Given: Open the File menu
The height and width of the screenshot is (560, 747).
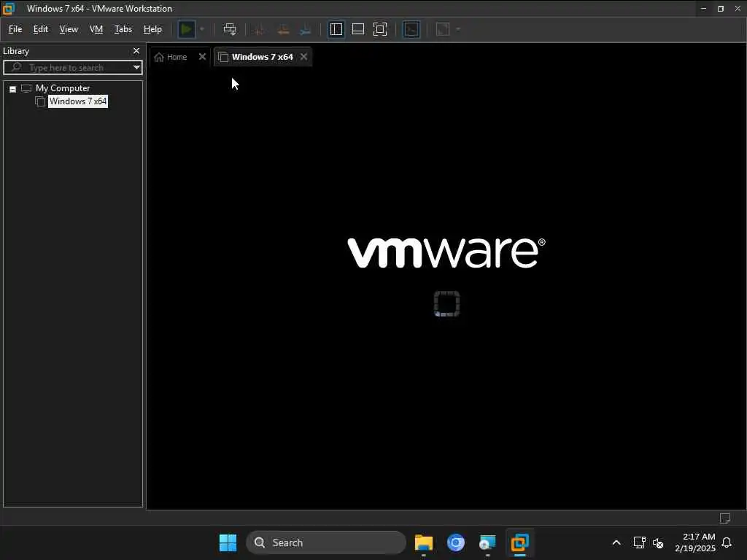Looking at the screenshot, I should coord(15,29).
